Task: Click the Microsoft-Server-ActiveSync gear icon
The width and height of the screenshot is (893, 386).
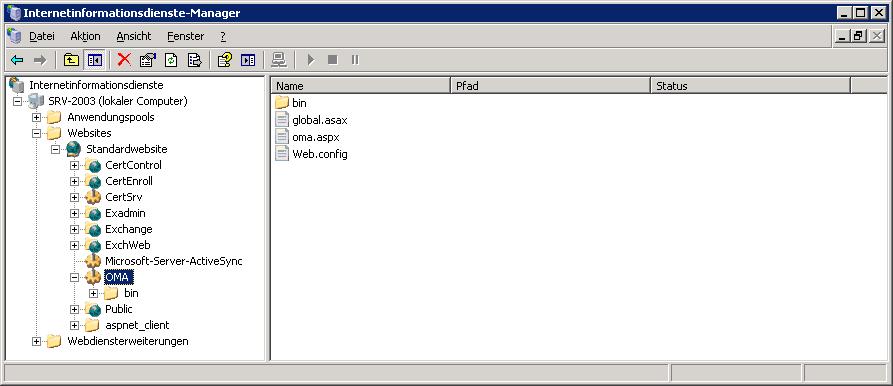Action: (93, 261)
